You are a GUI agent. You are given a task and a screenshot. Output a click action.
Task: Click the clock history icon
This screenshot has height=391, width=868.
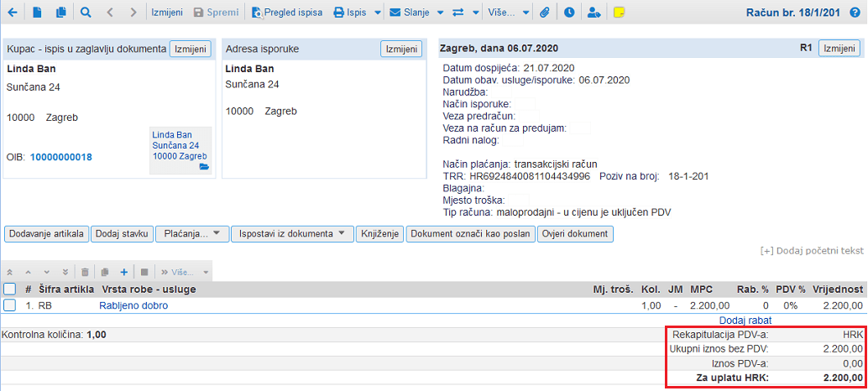(569, 13)
